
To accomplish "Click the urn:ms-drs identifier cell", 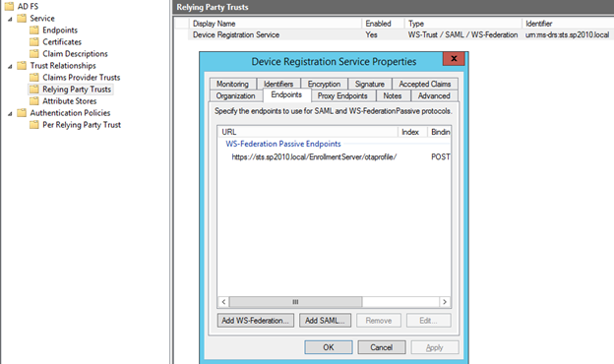I will (568, 34).
